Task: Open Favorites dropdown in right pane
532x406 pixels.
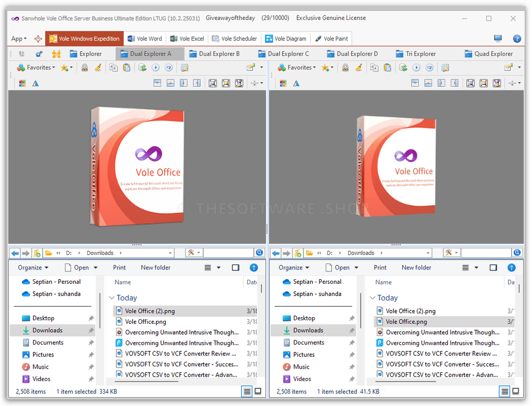Action: coord(297,68)
